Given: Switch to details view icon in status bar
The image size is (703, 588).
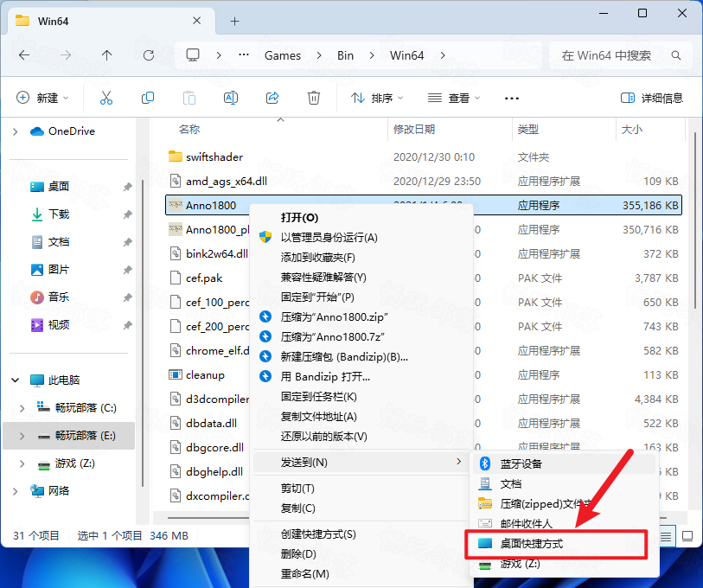Looking at the screenshot, I should tap(665, 536).
